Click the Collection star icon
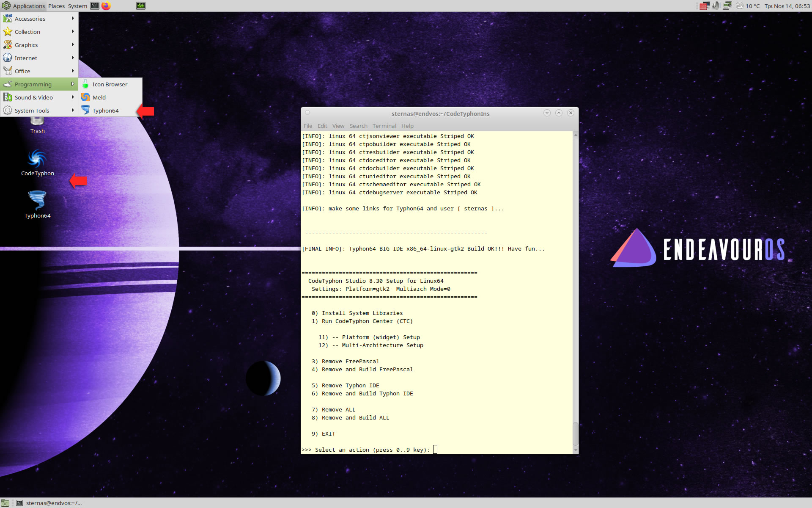812x508 pixels. tap(8, 31)
